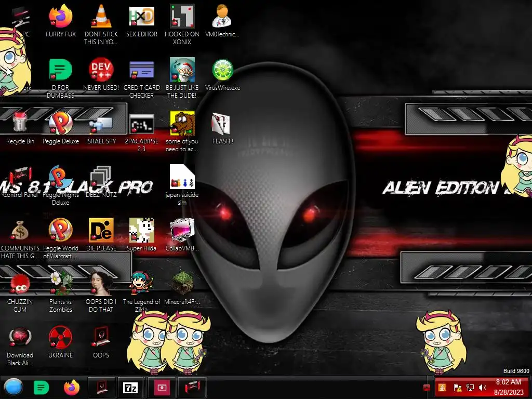This screenshot has height=399, width=532.
Task: Open the CollabVMB... monitor icon
Action: pos(182,230)
